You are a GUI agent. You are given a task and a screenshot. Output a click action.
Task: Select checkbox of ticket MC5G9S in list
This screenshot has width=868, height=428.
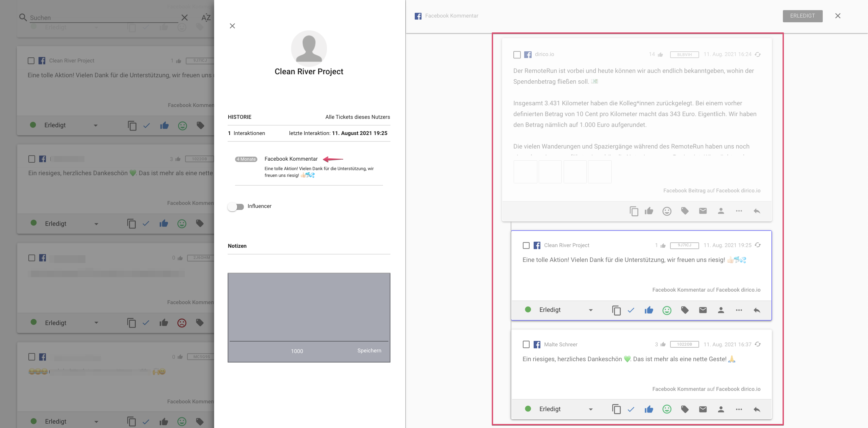(x=32, y=357)
